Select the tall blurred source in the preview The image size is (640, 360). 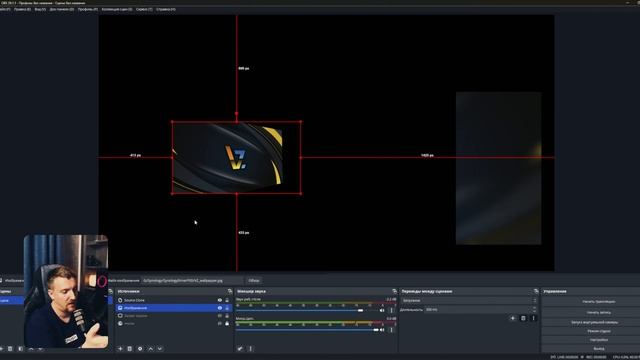tap(498, 168)
